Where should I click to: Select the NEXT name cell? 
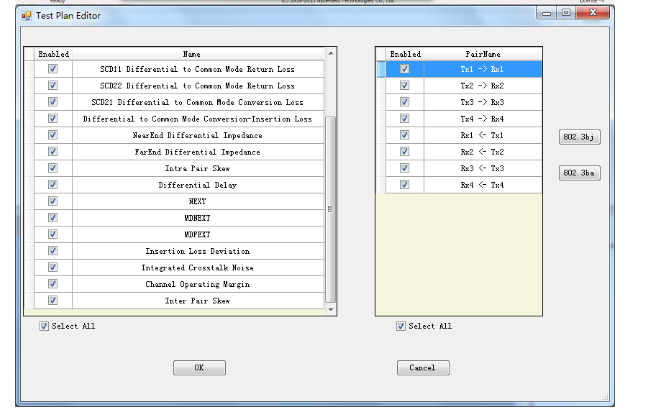coord(198,201)
